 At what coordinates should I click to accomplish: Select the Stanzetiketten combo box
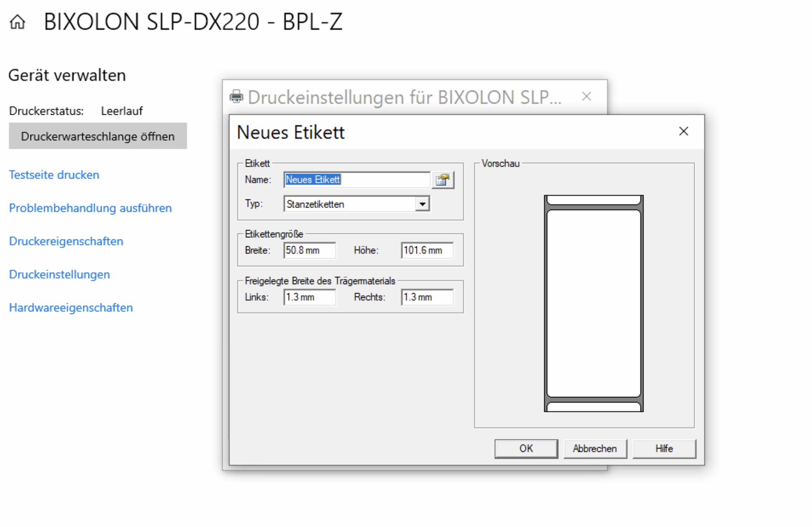click(350, 204)
